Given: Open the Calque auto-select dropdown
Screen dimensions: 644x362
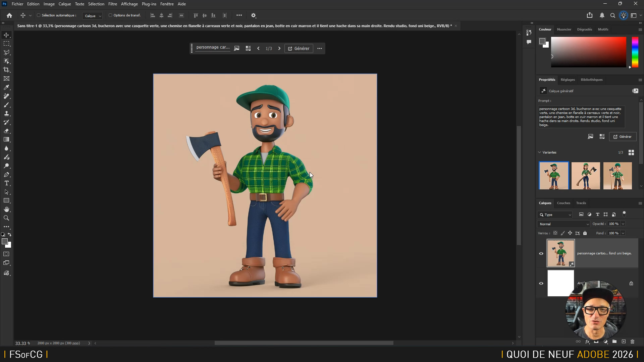Looking at the screenshot, I should point(93,16).
